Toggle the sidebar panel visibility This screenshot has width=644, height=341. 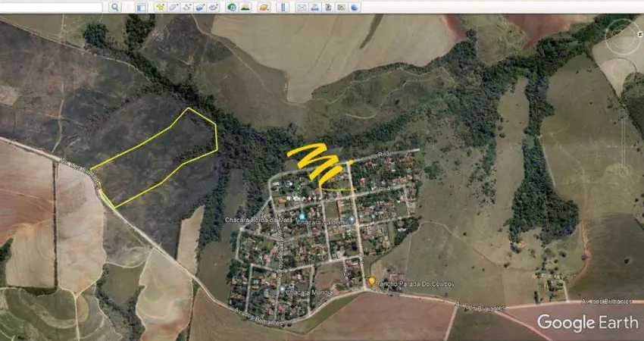click(x=141, y=7)
